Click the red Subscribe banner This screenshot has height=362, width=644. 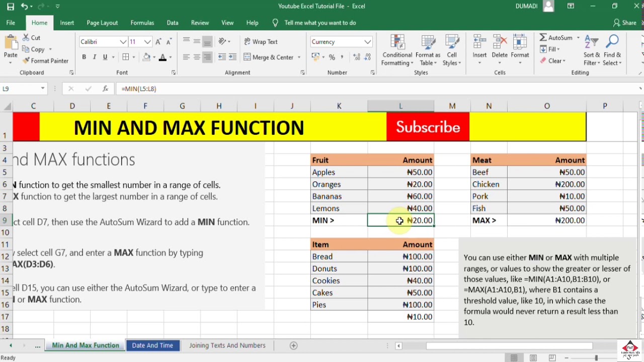pos(428,127)
